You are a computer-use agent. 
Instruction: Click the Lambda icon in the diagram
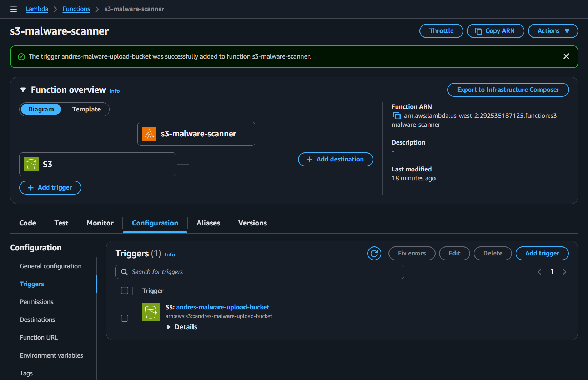tap(149, 134)
